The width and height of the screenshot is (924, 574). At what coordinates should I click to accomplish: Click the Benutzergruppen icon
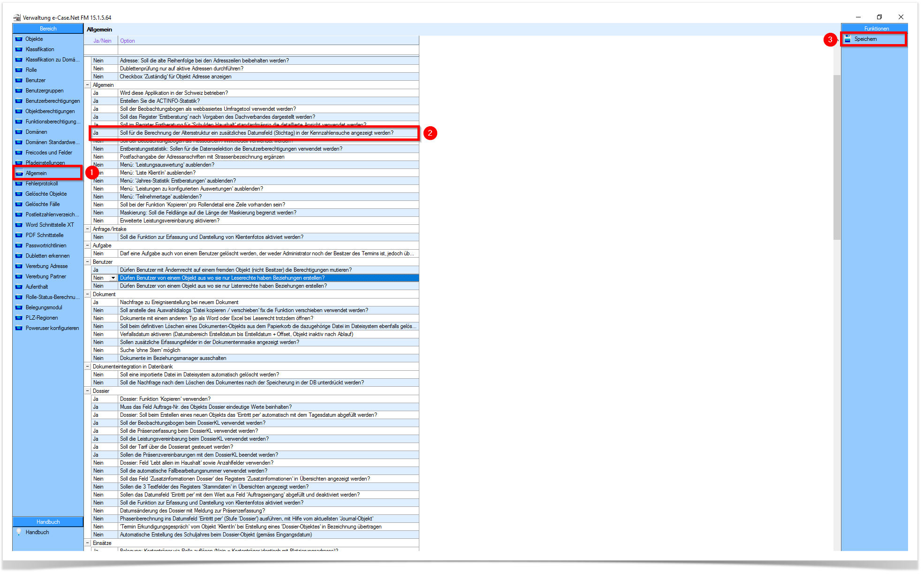tap(19, 91)
